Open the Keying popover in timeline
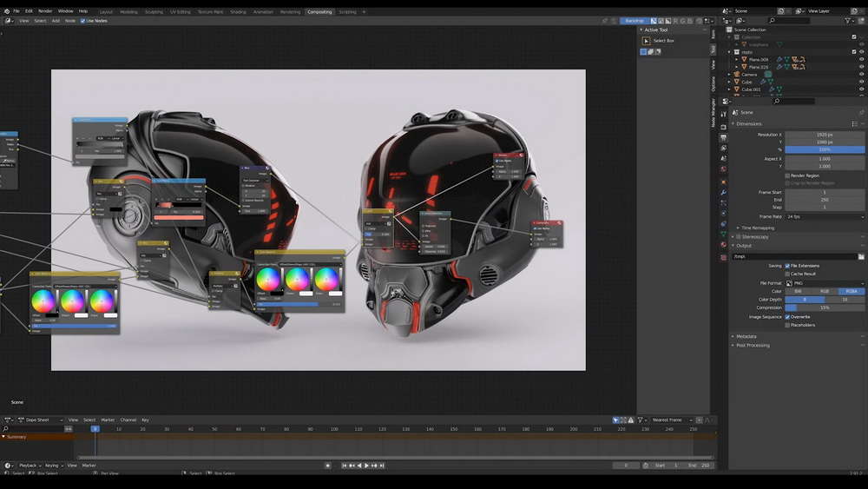The image size is (868, 489). [x=54, y=466]
